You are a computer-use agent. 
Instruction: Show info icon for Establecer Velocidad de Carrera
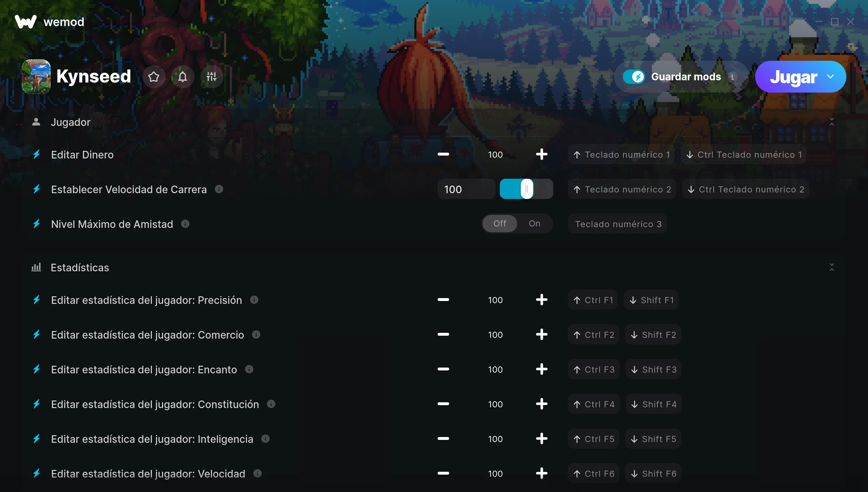coord(219,189)
